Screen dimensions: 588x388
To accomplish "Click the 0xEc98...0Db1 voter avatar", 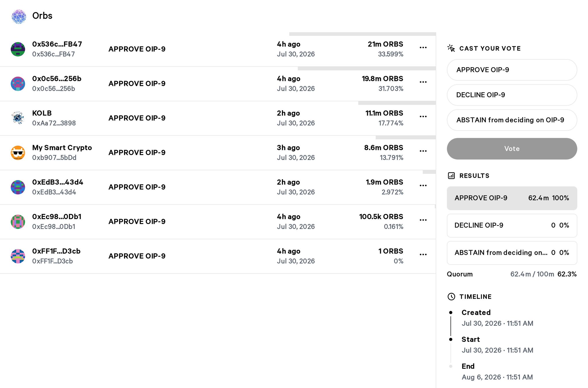I will pos(18,221).
